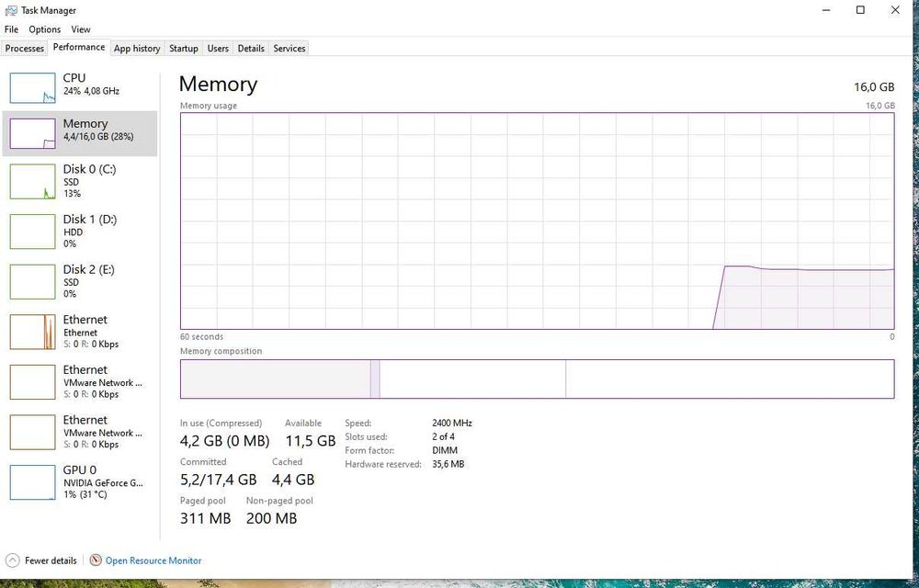Click the In use 4,2 GB (0 MB) value

pyautogui.click(x=224, y=441)
